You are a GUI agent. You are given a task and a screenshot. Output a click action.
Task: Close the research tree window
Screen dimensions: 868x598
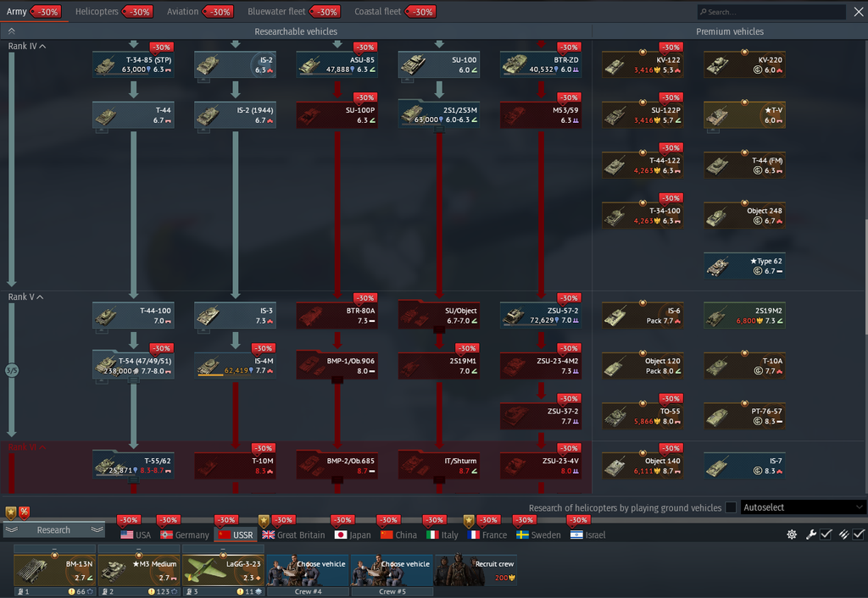click(x=858, y=12)
